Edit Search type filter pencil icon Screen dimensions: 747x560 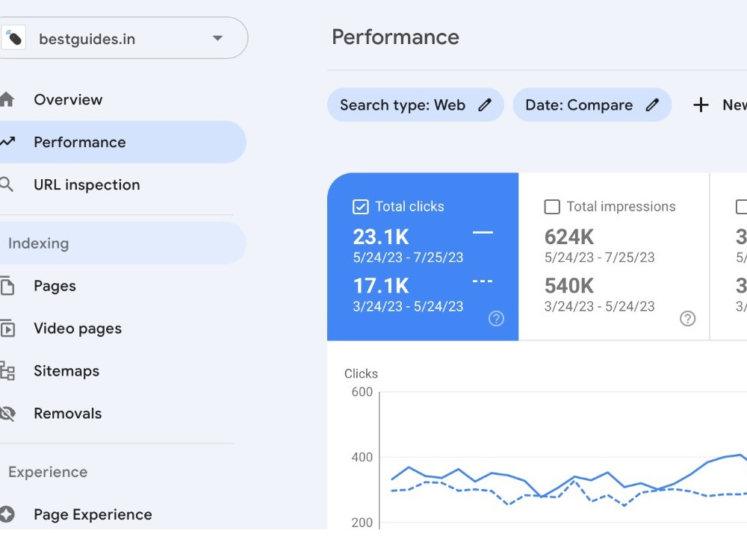click(485, 105)
